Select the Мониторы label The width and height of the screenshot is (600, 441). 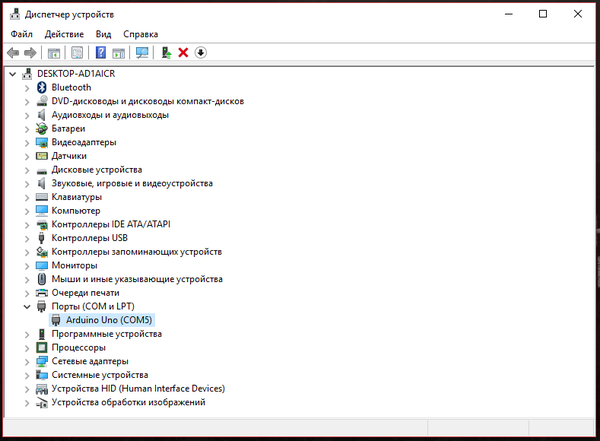coord(74,265)
